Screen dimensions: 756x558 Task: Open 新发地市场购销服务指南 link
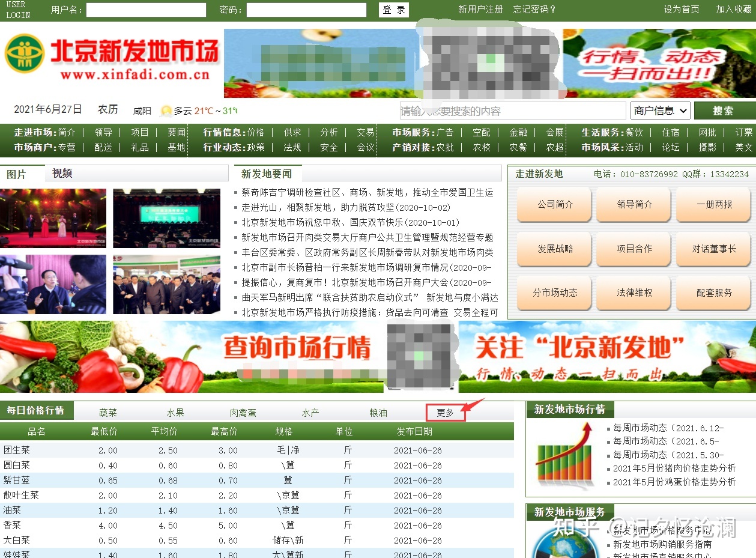point(662,545)
